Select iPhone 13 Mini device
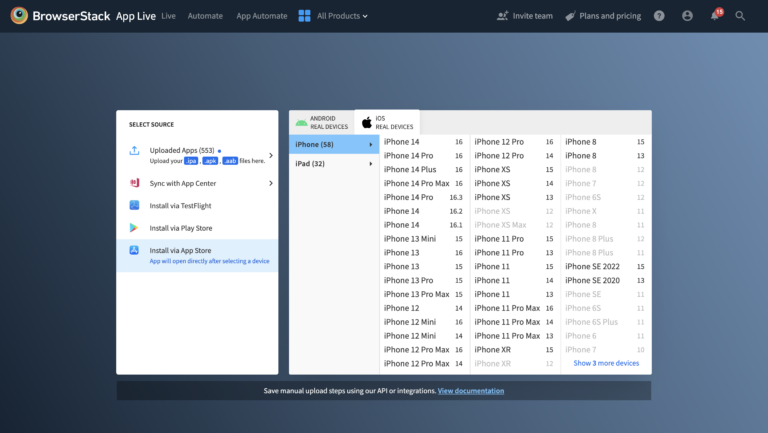The width and height of the screenshot is (768, 433). tap(423, 239)
